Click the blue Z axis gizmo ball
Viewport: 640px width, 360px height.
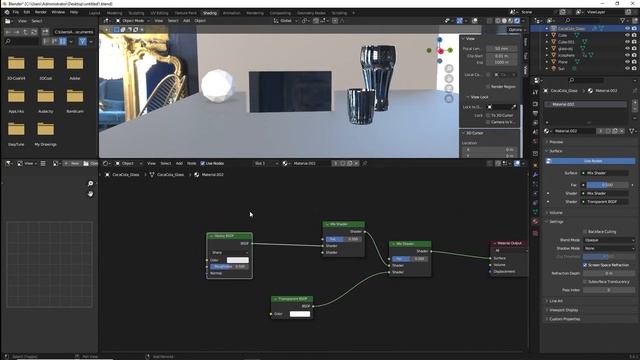point(440,40)
